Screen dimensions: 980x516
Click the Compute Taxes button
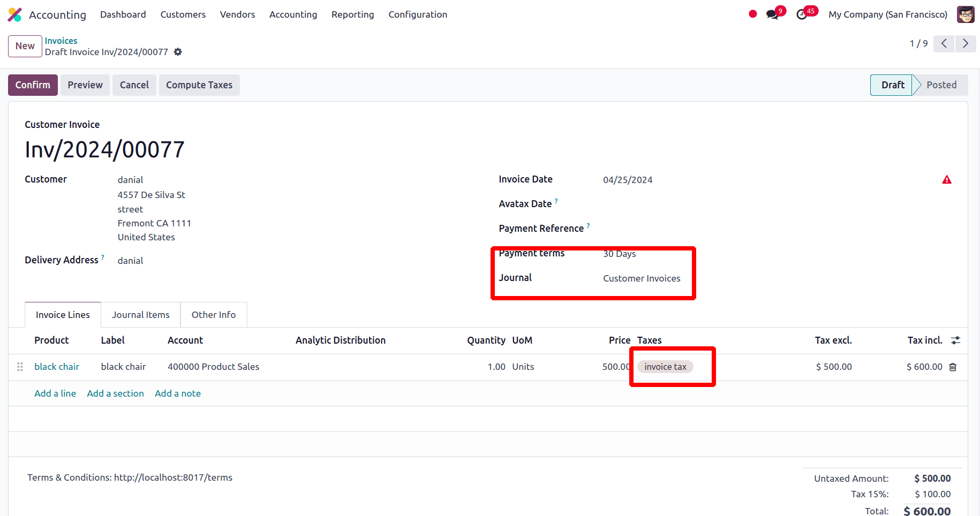[x=199, y=85]
